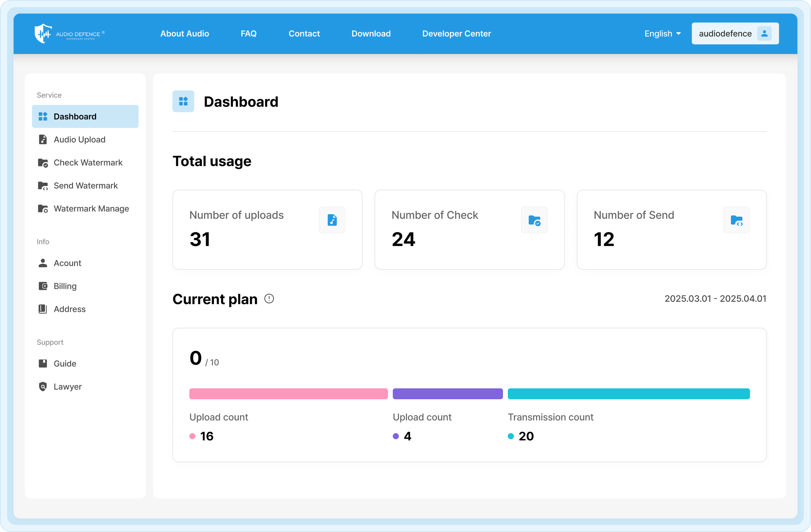This screenshot has width=811, height=532.
Task: Open Send Watermark via its sidebar icon
Action: (x=43, y=186)
